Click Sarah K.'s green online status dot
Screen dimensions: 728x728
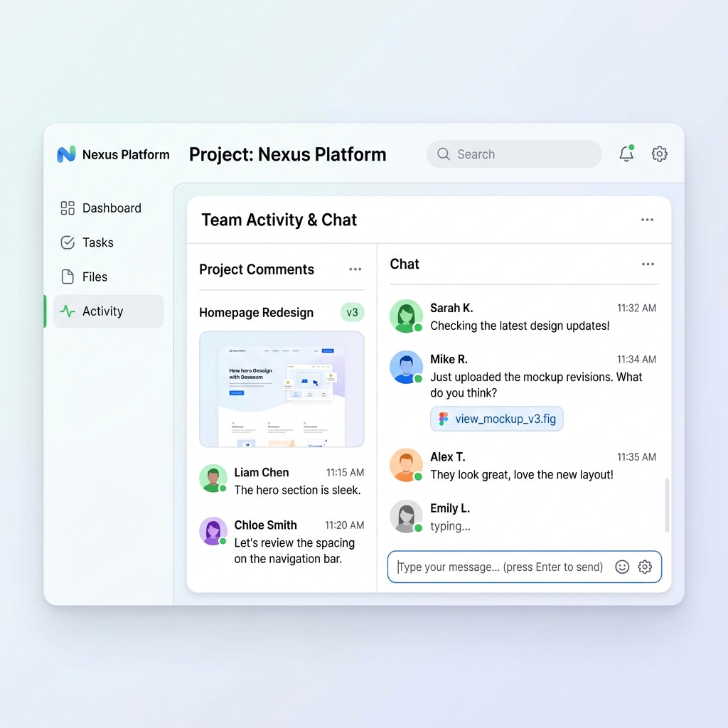tap(418, 327)
